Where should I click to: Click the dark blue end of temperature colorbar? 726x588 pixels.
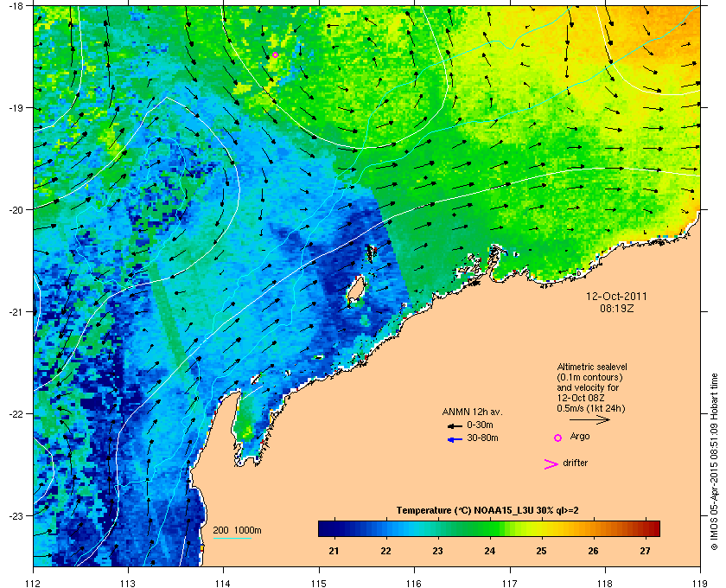click(325, 528)
